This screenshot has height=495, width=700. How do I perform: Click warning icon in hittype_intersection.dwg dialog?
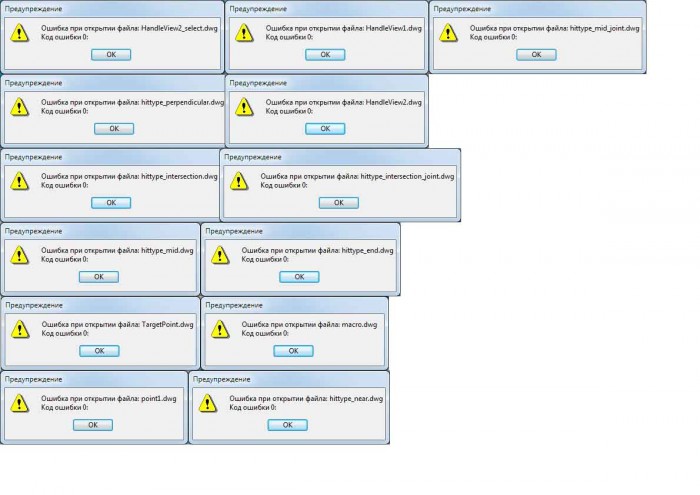click(20, 181)
